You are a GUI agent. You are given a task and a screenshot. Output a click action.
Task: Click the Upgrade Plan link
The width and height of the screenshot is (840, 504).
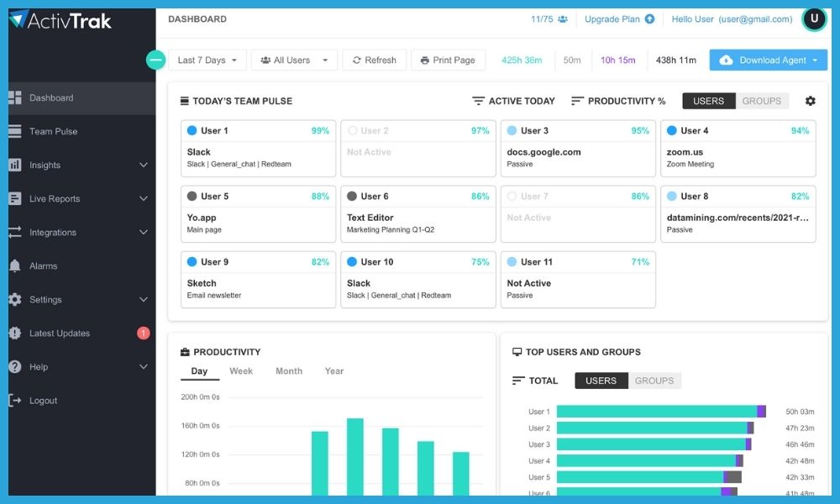612,19
